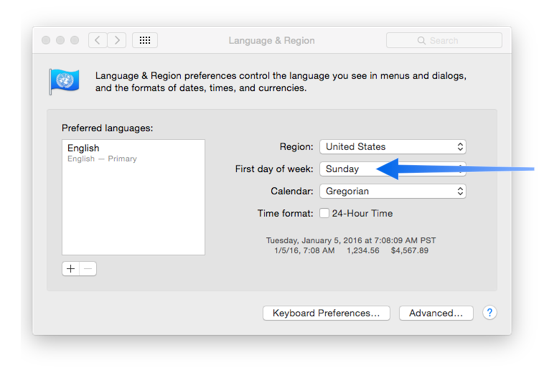544x373 pixels.
Task: Open the Advanced settings
Action: click(436, 313)
